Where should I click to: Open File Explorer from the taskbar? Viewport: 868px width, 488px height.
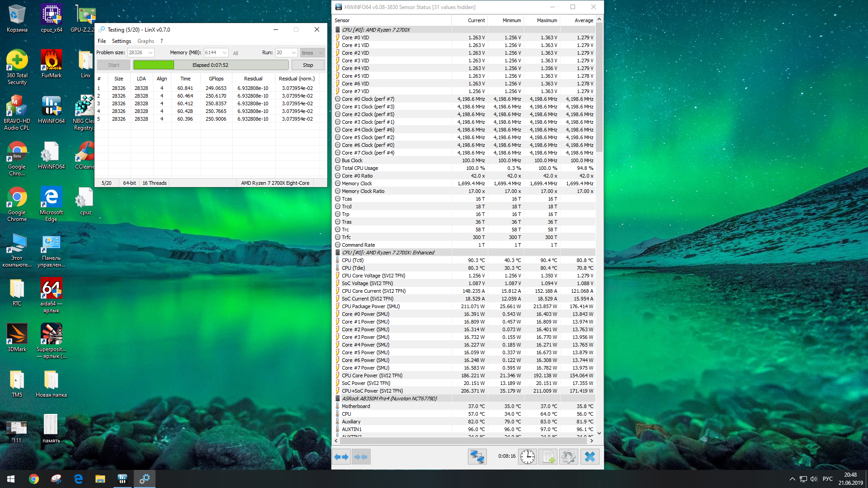pyautogui.click(x=100, y=479)
